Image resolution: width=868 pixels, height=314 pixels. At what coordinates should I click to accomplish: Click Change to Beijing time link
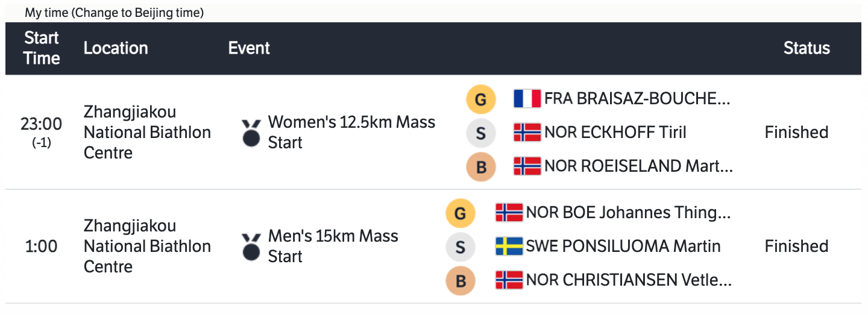pos(137,13)
